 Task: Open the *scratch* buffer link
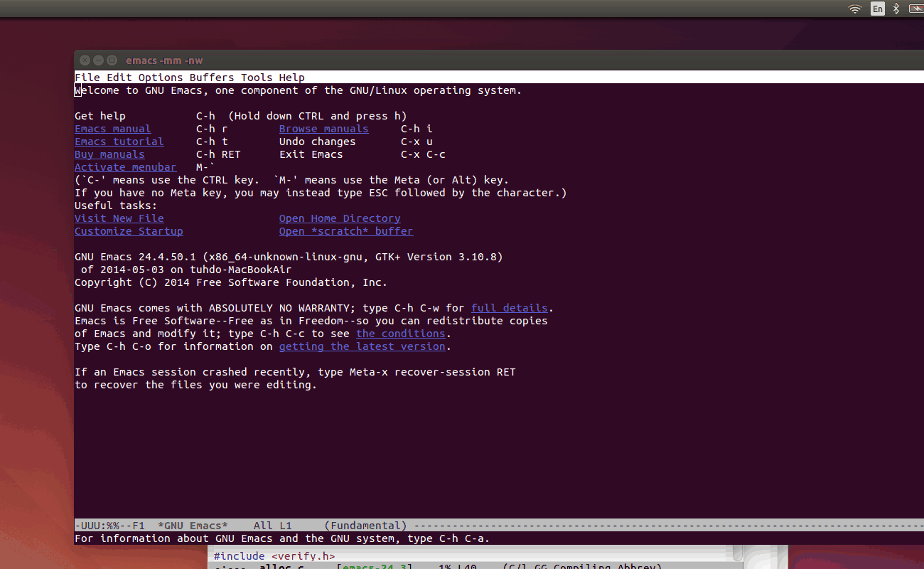[346, 231]
